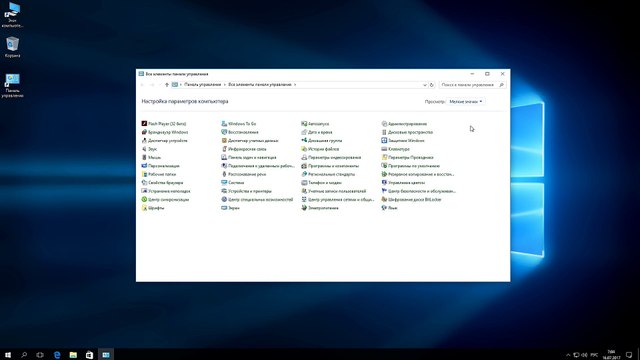
Task: Open the Windows Start menu
Action: [8, 355]
